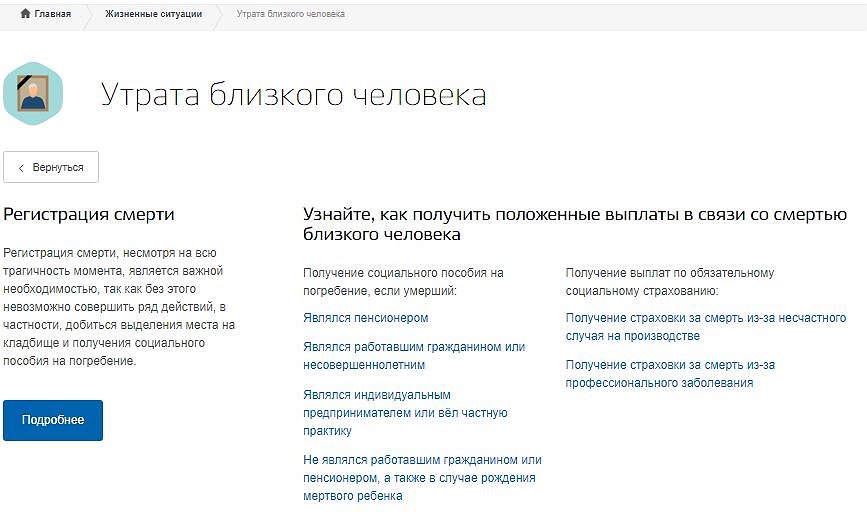Open the Являлся пенсионером link
867x520 pixels.
click(365, 318)
